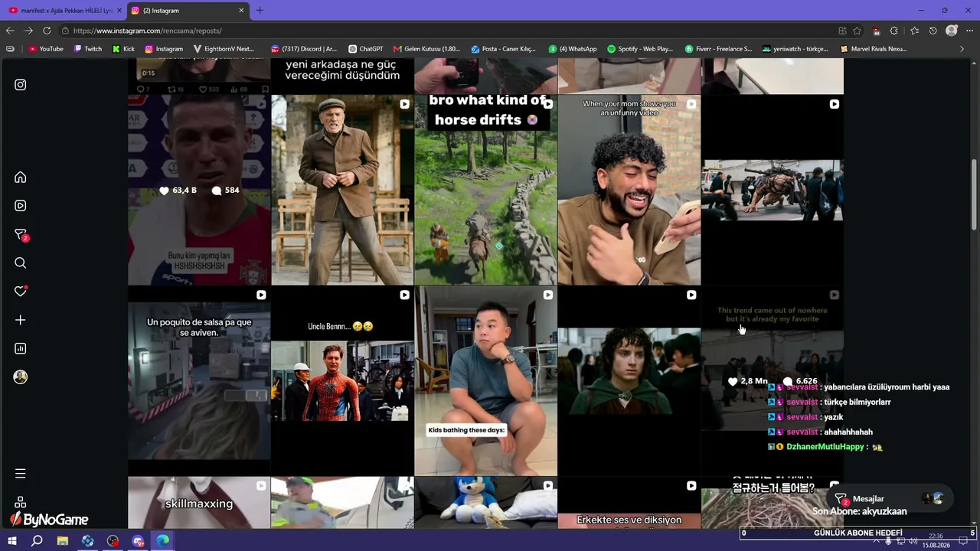The height and width of the screenshot is (551, 980).
Task: Open Instagram search magnifier icon
Action: (x=21, y=263)
